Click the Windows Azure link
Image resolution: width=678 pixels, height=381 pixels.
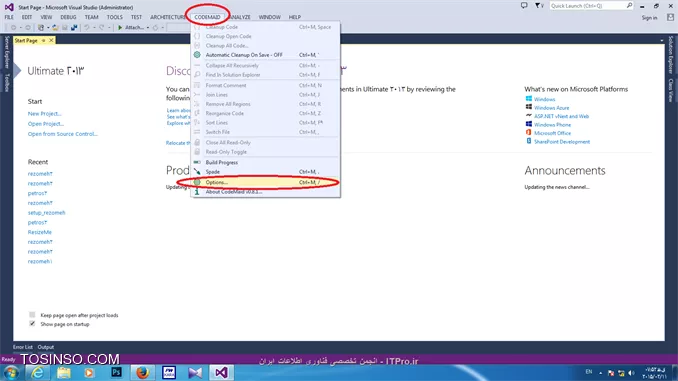[x=551, y=108]
